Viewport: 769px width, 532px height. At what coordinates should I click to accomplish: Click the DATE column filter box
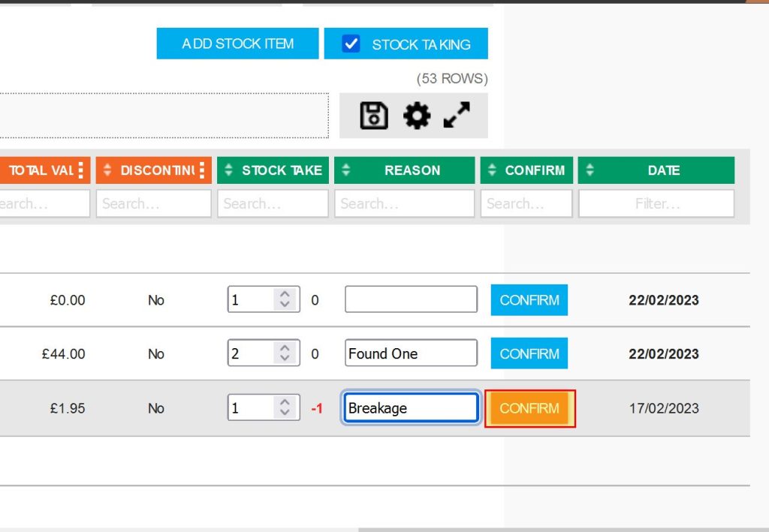[x=656, y=203]
